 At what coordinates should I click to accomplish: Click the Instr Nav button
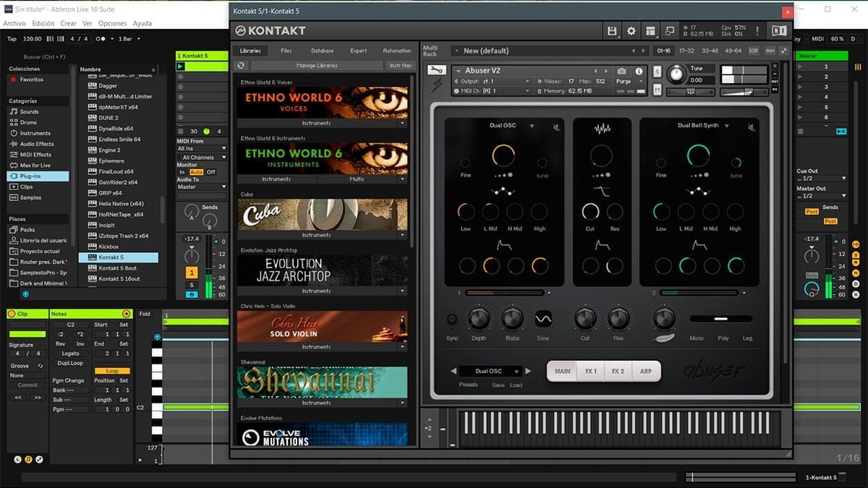(x=400, y=66)
